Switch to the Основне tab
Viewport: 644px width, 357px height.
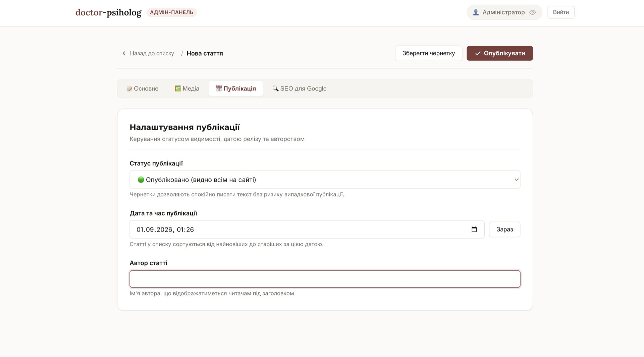(x=143, y=89)
